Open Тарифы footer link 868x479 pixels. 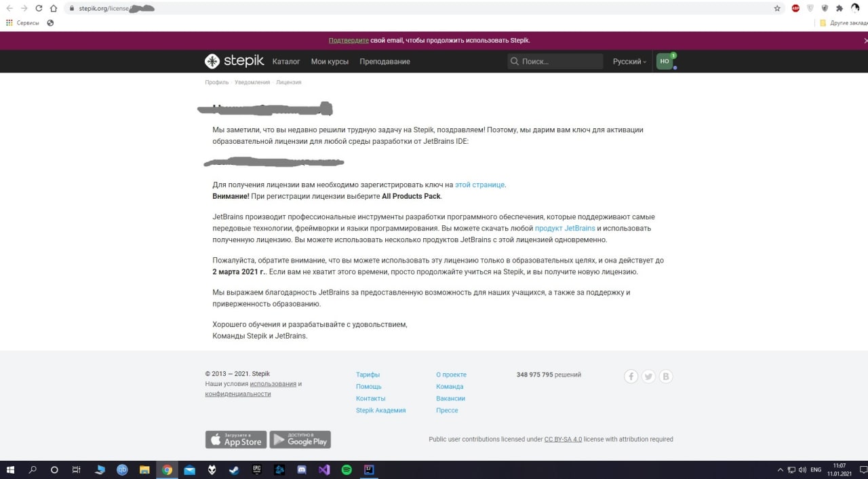368,375
